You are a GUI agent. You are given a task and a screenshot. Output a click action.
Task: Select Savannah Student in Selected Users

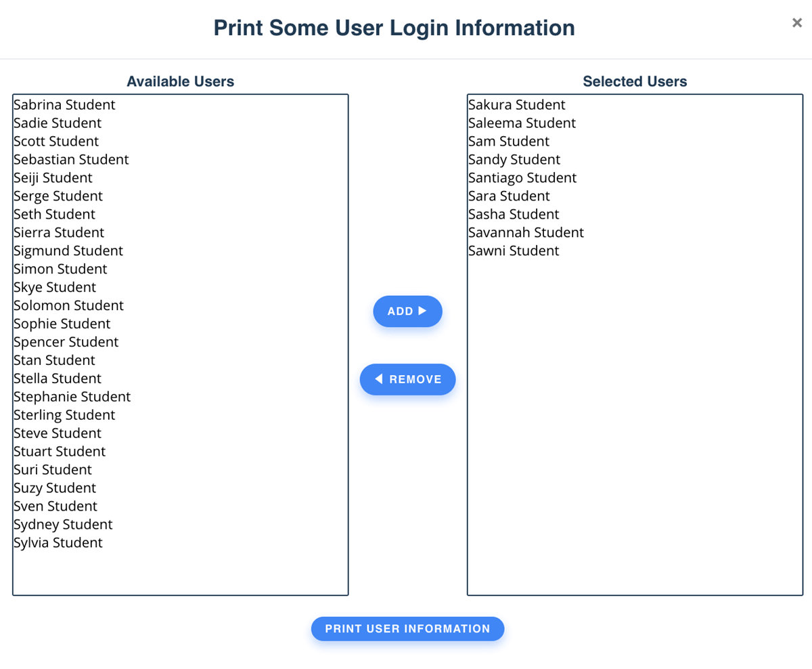coord(635,233)
